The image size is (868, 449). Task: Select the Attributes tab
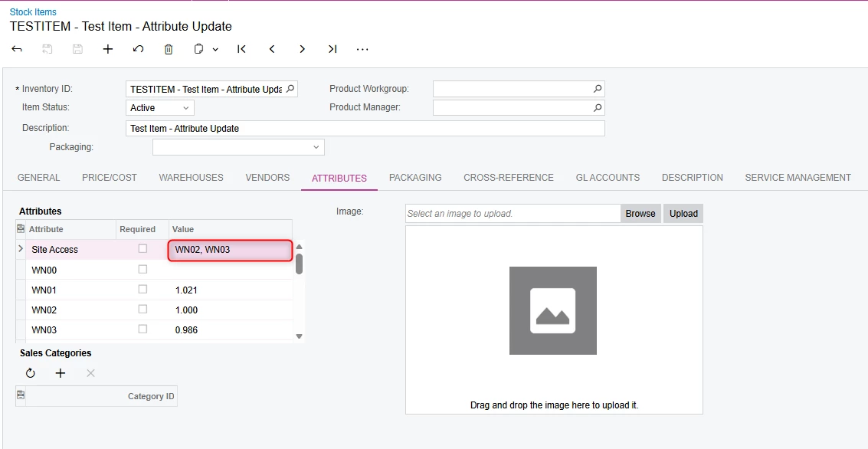(x=339, y=179)
